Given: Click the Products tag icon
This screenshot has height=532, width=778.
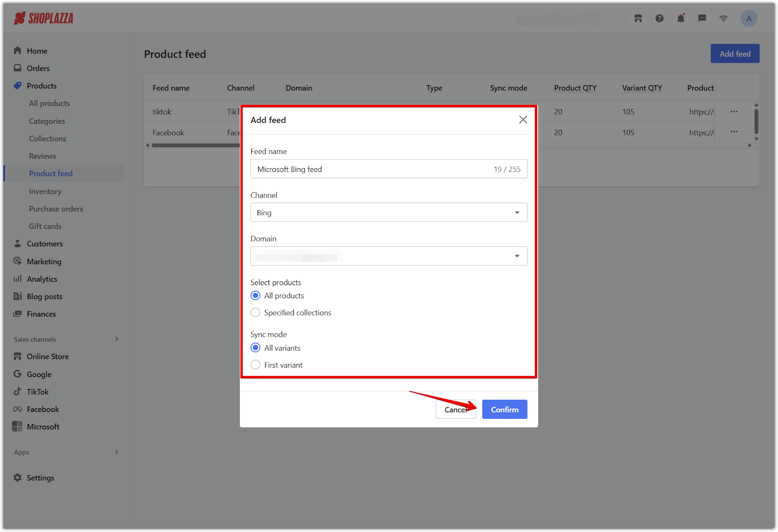Looking at the screenshot, I should [x=18, y=86].
